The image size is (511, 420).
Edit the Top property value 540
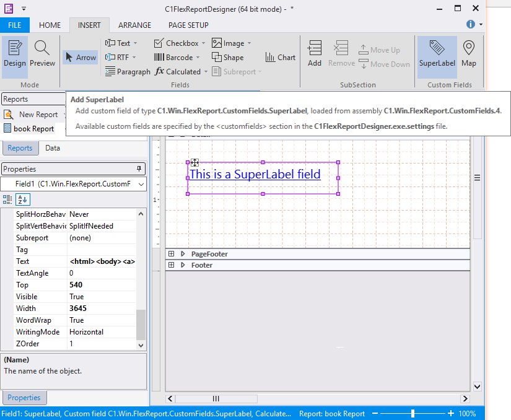pyautogui.click(x=102, y=285)
